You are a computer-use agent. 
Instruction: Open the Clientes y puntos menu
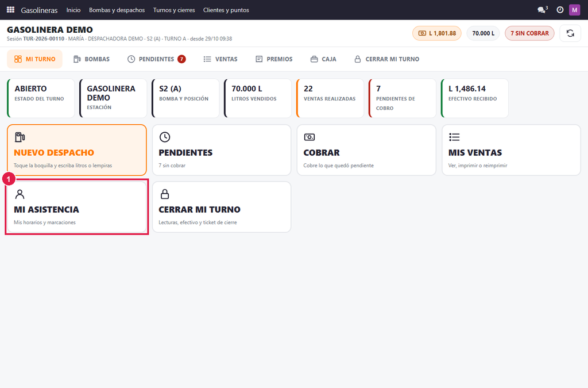click(226, 10)
